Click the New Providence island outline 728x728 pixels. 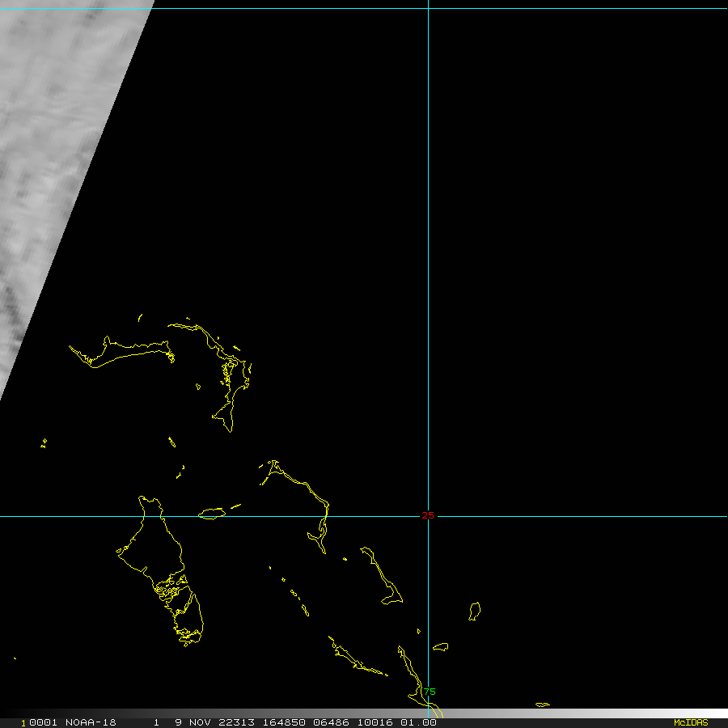213,514
